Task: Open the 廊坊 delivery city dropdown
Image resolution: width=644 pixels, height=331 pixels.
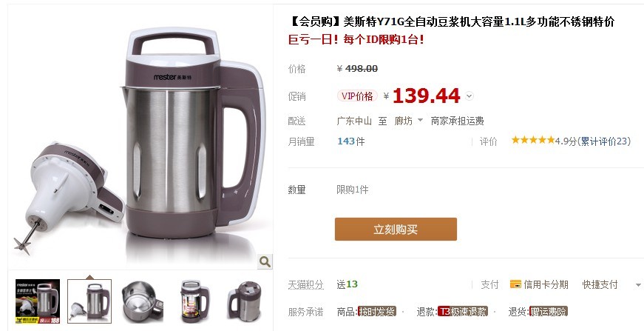Action: click(408, 121)
